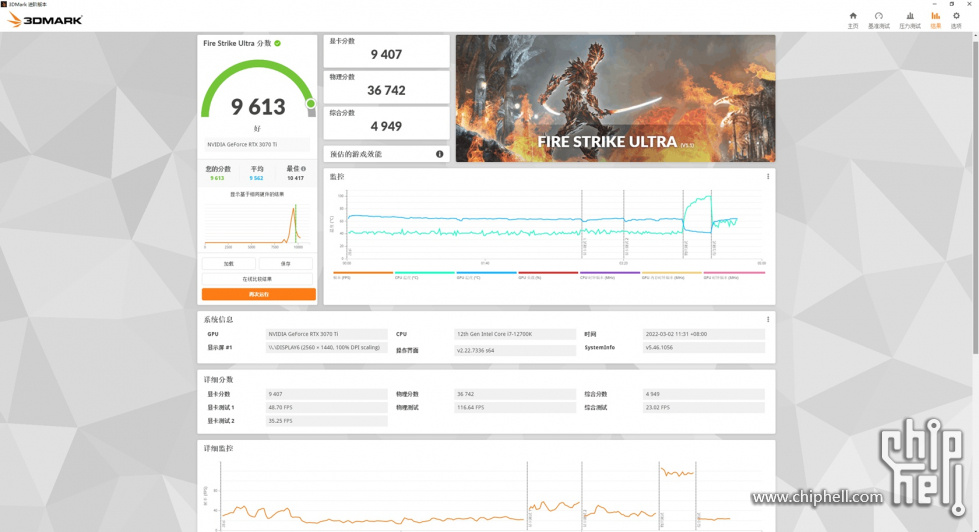Open the Benchmarks (基准测试) tab
This screenshot has width=979, height=532.
click(x=878, y=20)
